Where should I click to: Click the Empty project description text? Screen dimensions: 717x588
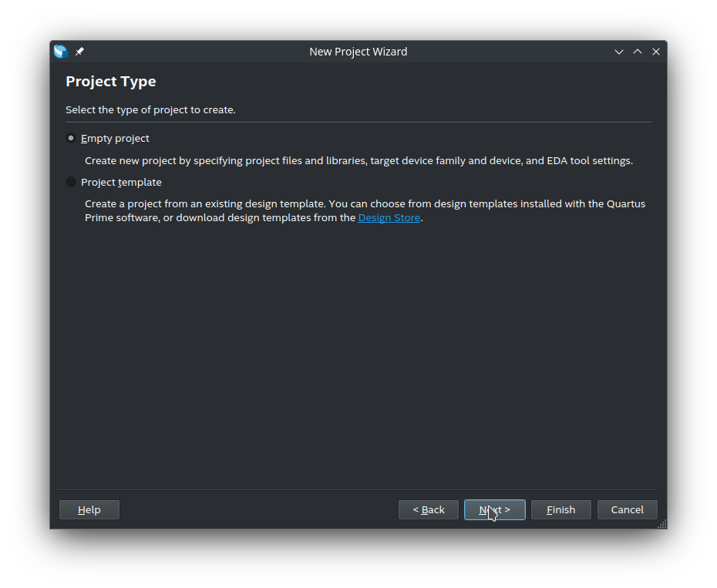point(359,161)
